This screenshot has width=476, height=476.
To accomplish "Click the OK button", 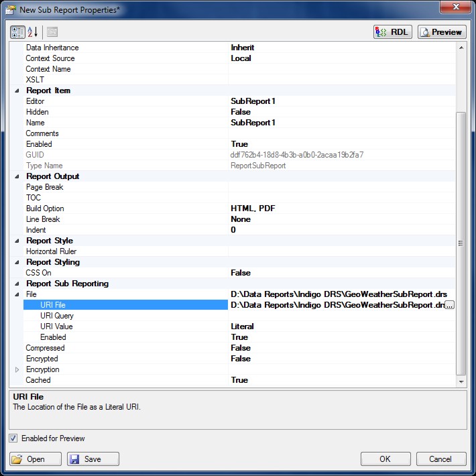I will tap(385, 459).
